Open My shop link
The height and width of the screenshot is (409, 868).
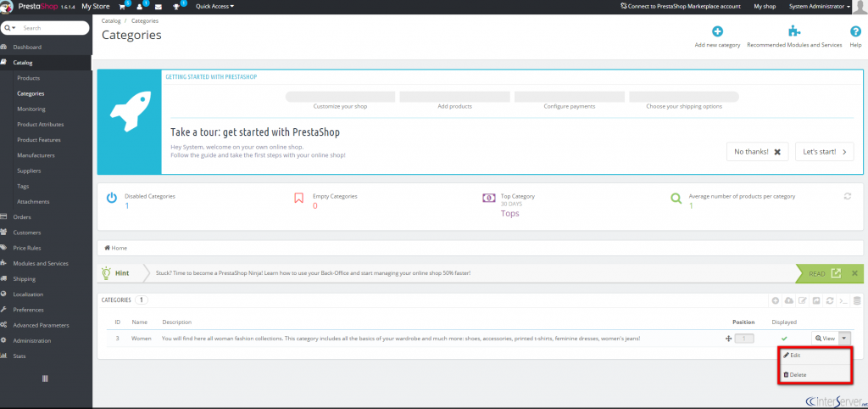tap(765, 7)
